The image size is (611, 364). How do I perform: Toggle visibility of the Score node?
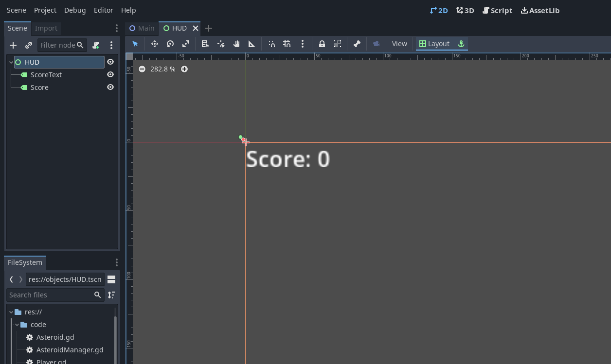click(x=110, y=87)
